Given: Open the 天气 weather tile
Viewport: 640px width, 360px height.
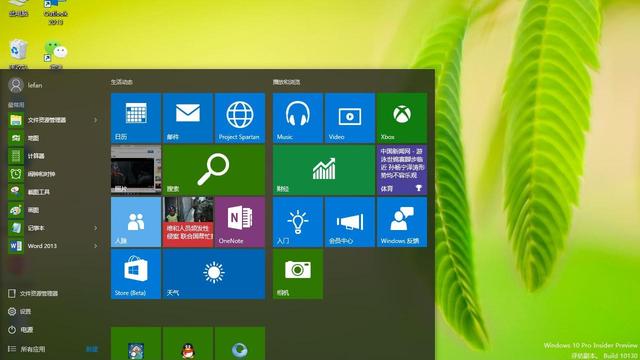Looking at the screenshot, I should tap(213, 274).
